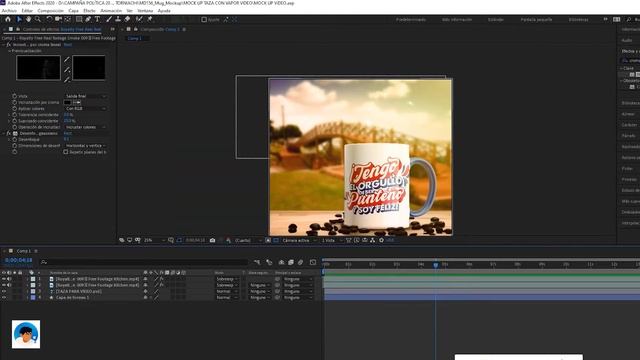Select the Rectangle shape tool
The image size is (640, 360).
click(x=79, y=19)
